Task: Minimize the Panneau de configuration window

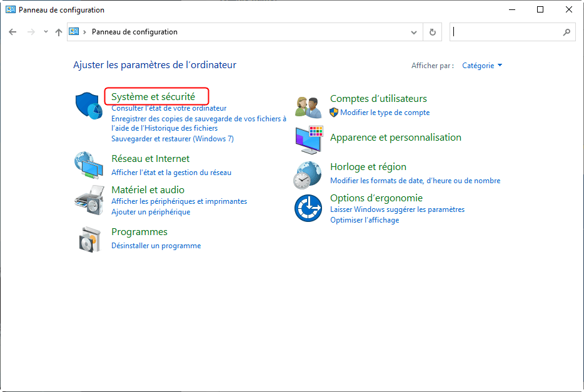Action: click(x=512, y=9)
